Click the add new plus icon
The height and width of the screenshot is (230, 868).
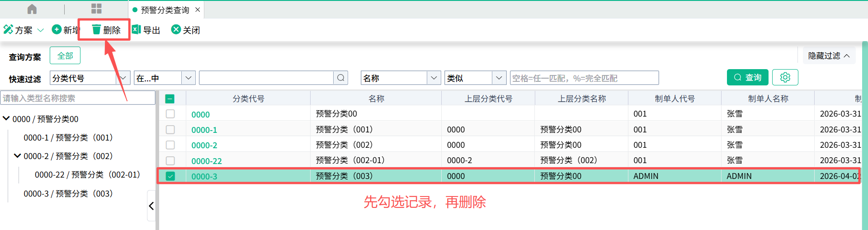[x=57, y=30]
